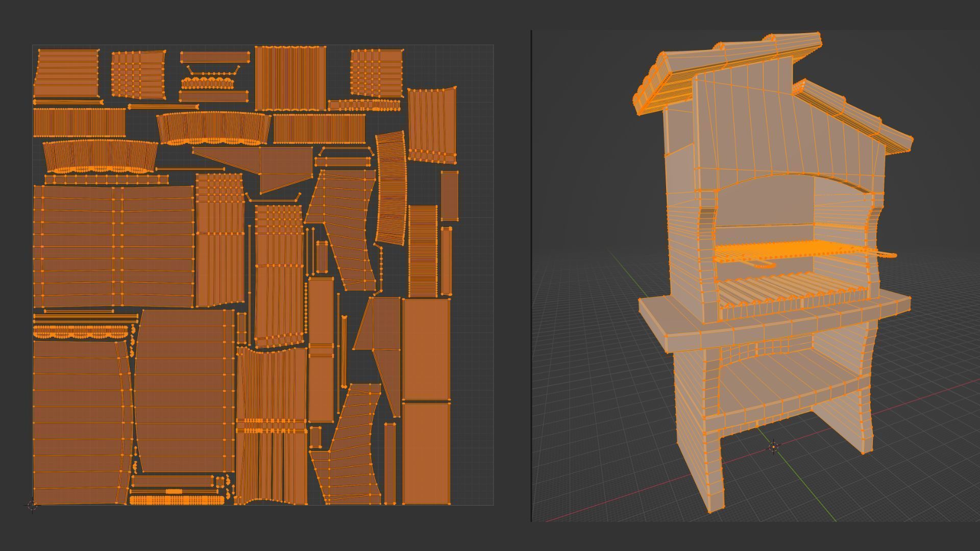Click the 2D cursor in the UV editor
This screenshot has height=551, width=980.
(x=32, y=505)
